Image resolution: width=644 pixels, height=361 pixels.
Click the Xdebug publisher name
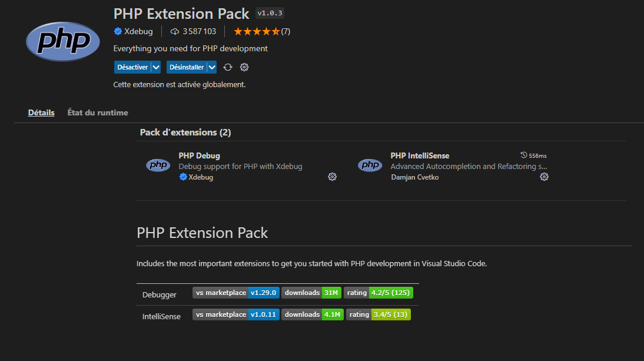point(137,31)
